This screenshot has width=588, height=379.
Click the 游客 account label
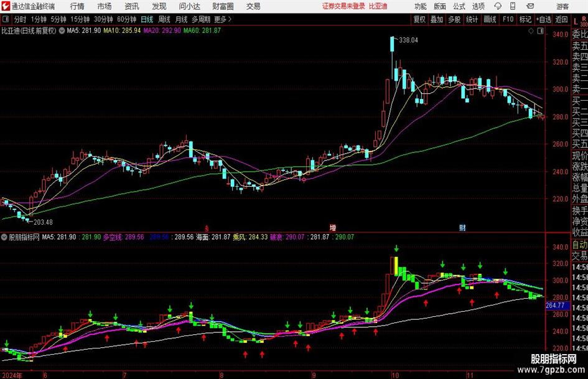pos(562,6)
